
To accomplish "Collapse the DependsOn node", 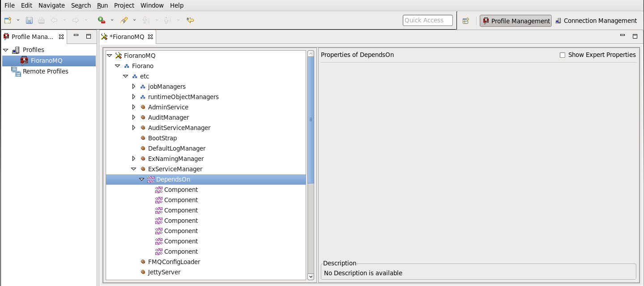I will point(142,179).
